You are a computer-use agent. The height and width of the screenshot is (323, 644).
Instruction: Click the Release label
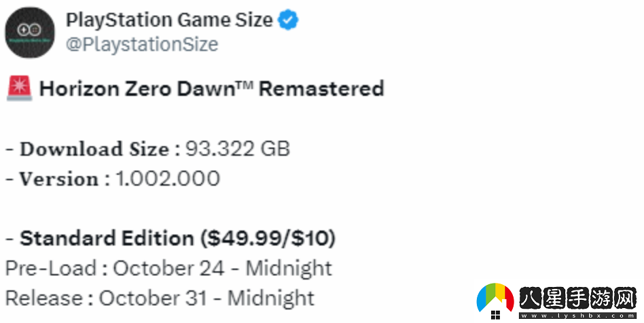(44, 298)
